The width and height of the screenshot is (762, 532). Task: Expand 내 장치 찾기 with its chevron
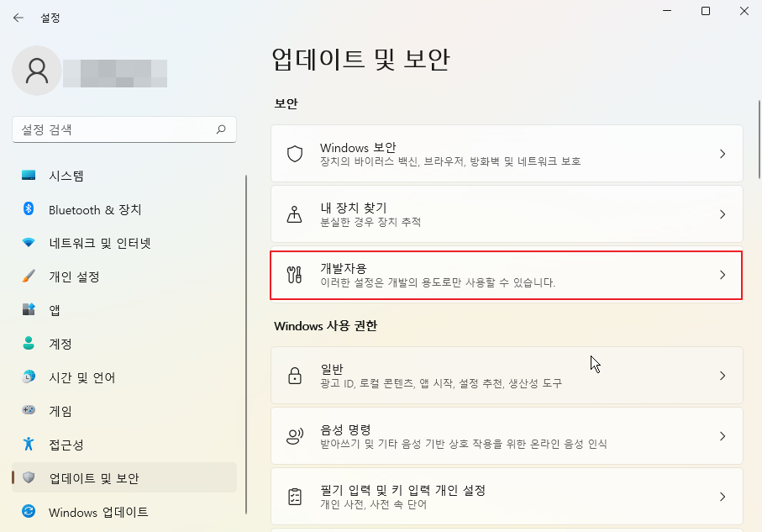(x=723, y=214)
